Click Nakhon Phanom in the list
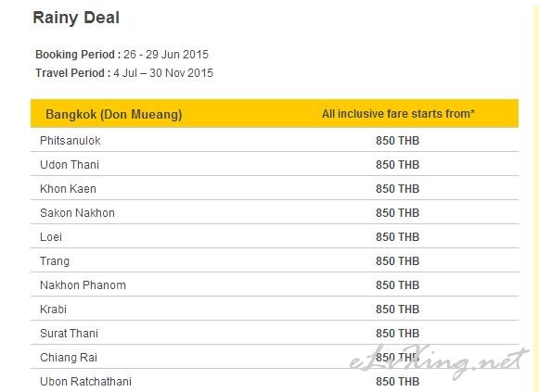The image size is (539, 392). coord(83,285)
